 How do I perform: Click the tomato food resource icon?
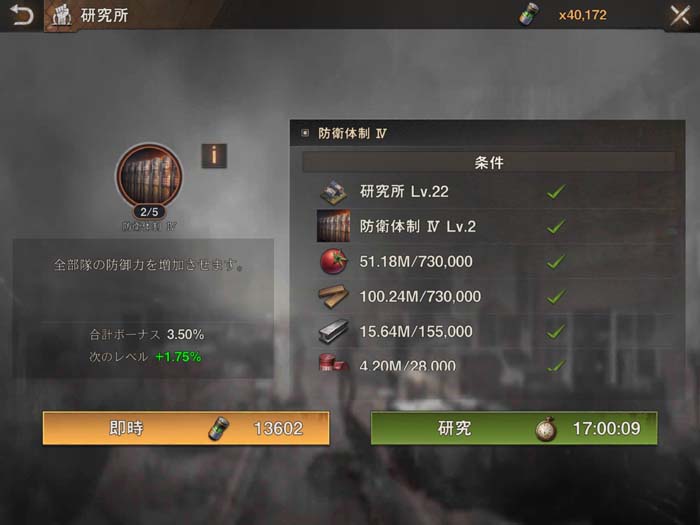tap(333, 261)
